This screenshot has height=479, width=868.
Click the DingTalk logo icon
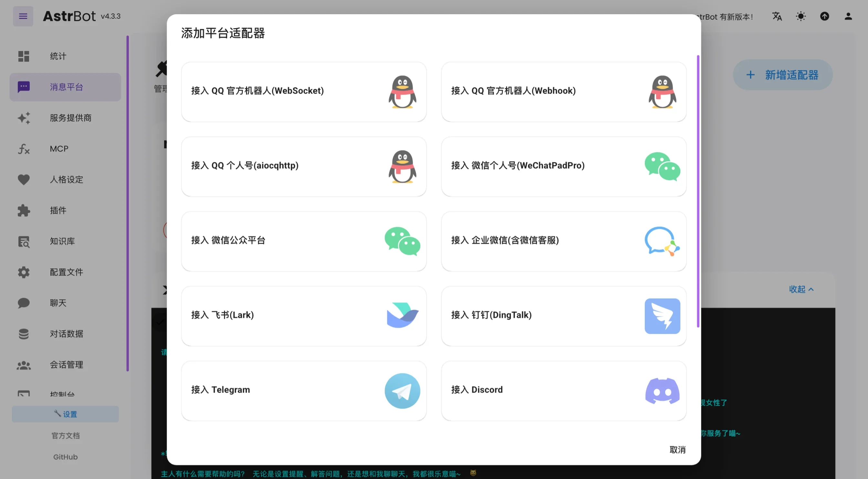662,316
